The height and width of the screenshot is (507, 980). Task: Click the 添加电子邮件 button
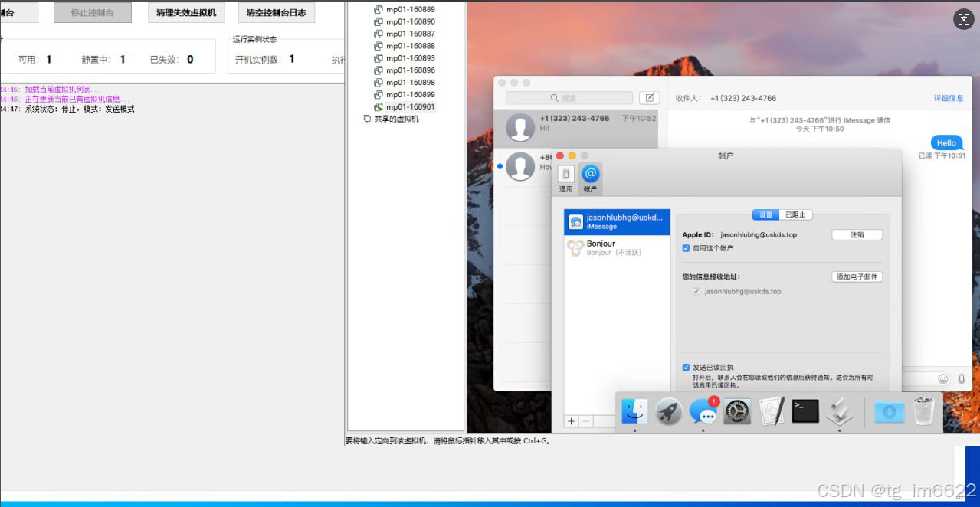click(x=857, y=277)
